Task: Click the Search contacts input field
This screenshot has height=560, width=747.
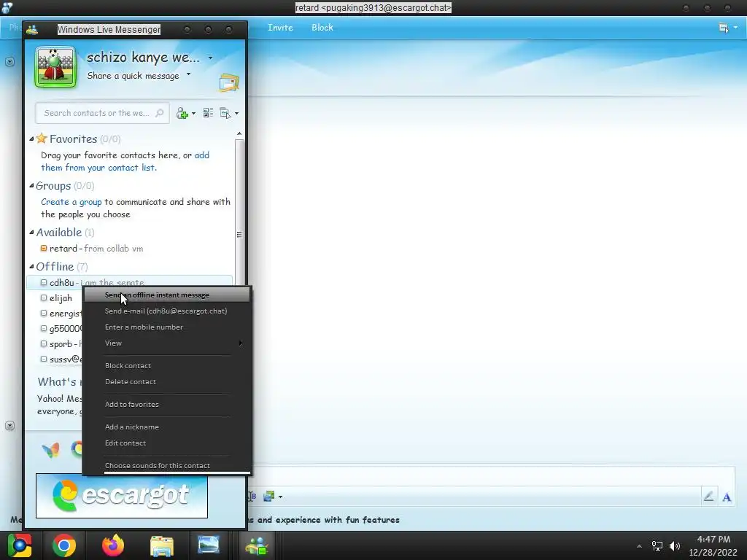Action: (102, 113)
